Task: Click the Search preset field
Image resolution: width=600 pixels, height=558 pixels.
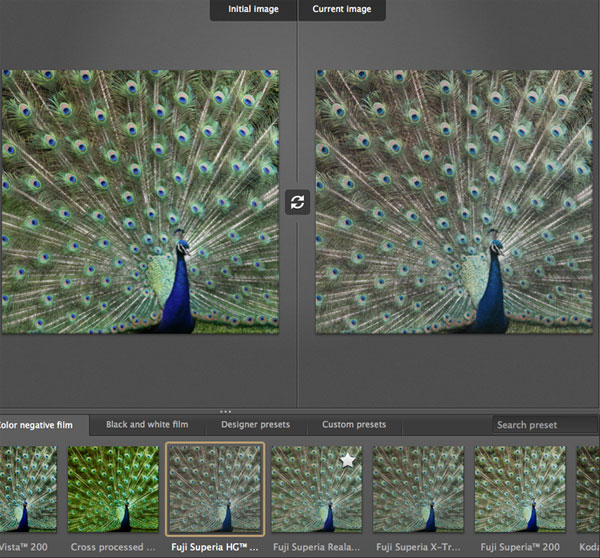Action: [546, 425]
